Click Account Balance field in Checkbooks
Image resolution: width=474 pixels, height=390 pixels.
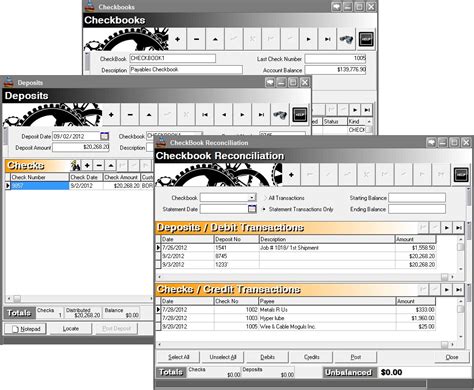pos(336,70)
